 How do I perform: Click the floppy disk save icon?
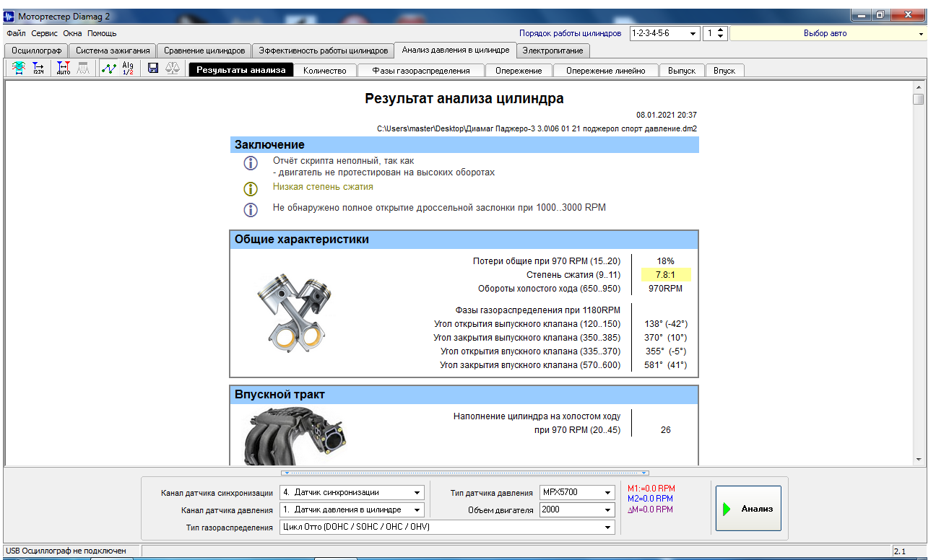(x=152, y=69)
